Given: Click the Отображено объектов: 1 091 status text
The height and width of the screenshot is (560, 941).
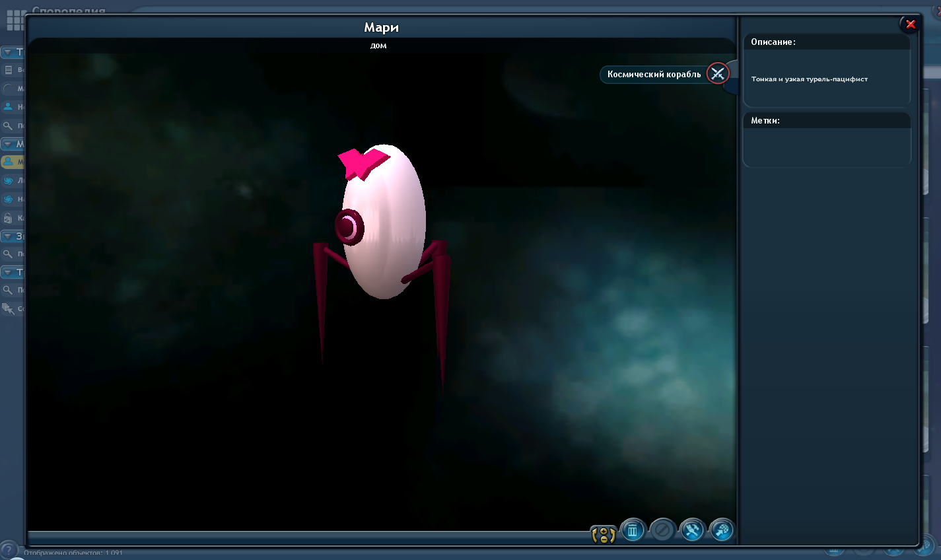Looking at the screenshot, I should (x=73, y=553).
